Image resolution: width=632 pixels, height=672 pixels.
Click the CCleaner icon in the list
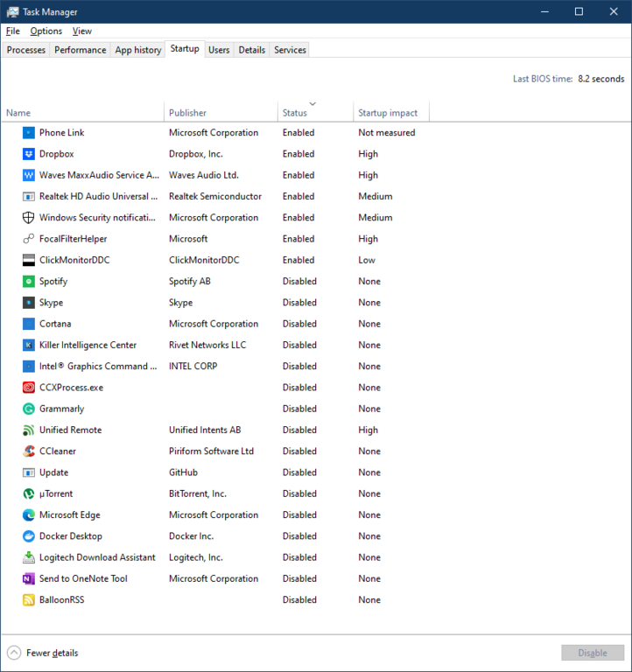[28, 451]
